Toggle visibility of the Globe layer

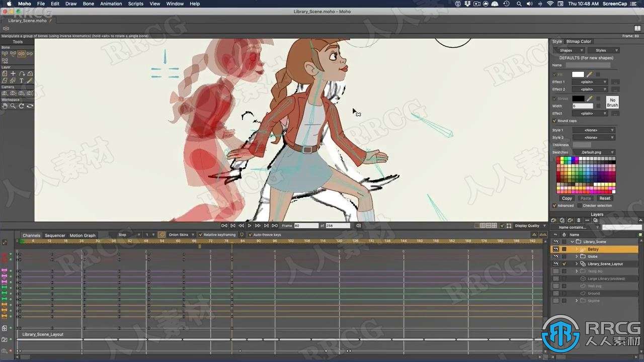(555, 256)
